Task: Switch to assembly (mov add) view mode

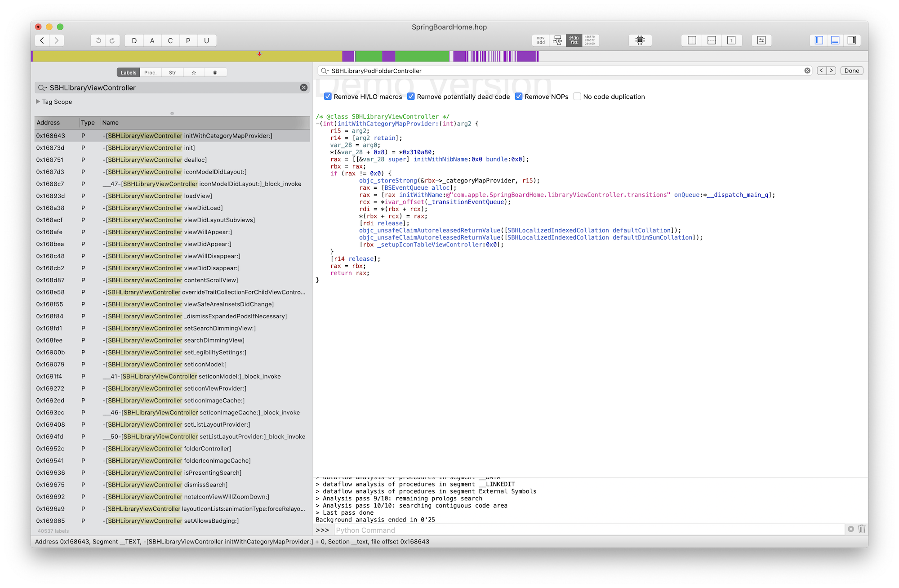Action: [541, 40]
